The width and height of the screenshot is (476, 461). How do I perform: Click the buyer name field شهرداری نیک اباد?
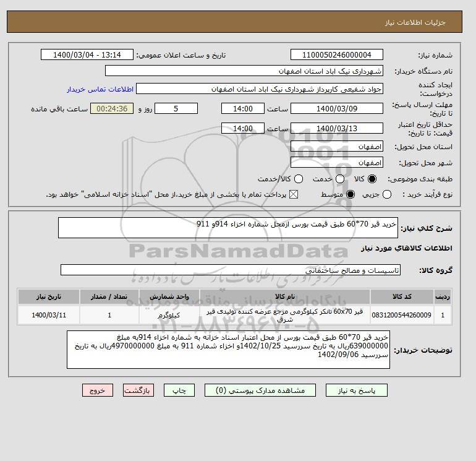(244, 71)
